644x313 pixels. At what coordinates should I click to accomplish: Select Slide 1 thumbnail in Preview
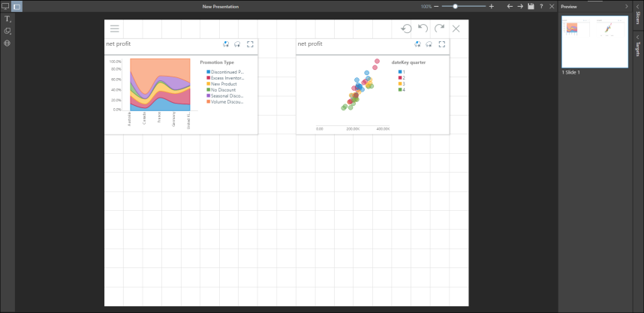tap(594, 41)
